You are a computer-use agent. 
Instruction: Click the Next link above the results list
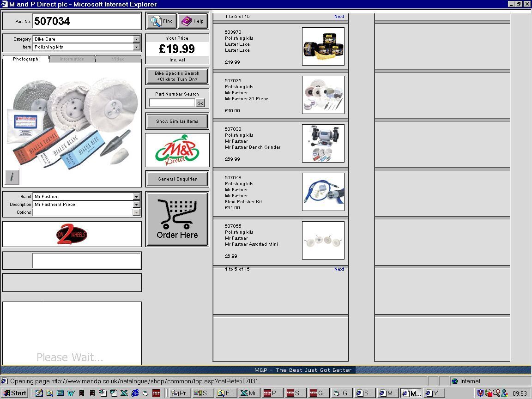pos(339,17)
